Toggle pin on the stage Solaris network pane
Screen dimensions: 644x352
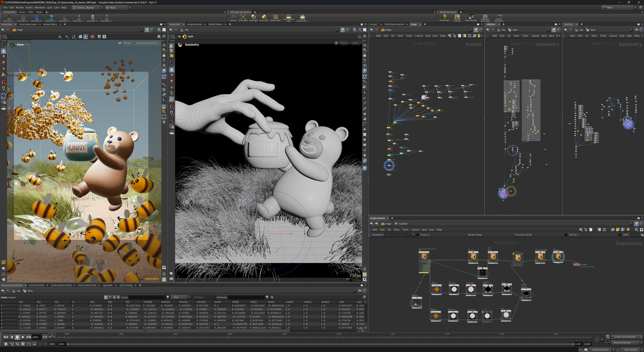[476, 30]
